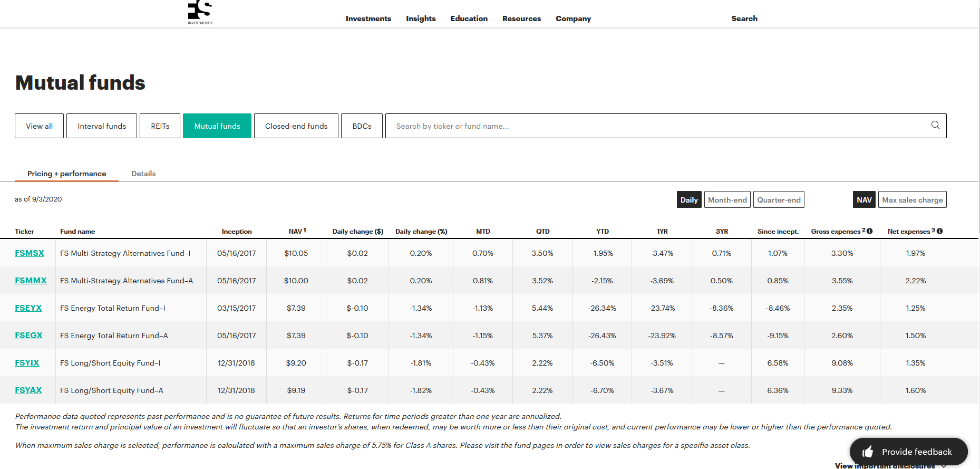Click the Inception column header
Screen dimensions: 980x469
[237, 232]
